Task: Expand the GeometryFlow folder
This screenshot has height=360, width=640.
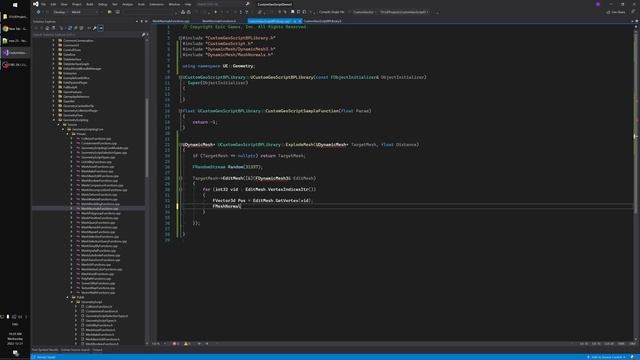Action: pos(54,115)
